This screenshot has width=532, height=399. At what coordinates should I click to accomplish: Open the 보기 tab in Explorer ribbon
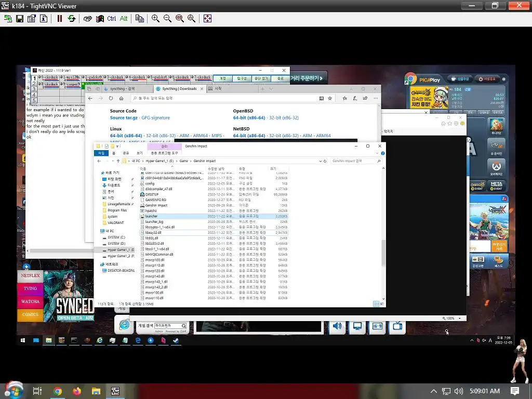click(139, 153)
